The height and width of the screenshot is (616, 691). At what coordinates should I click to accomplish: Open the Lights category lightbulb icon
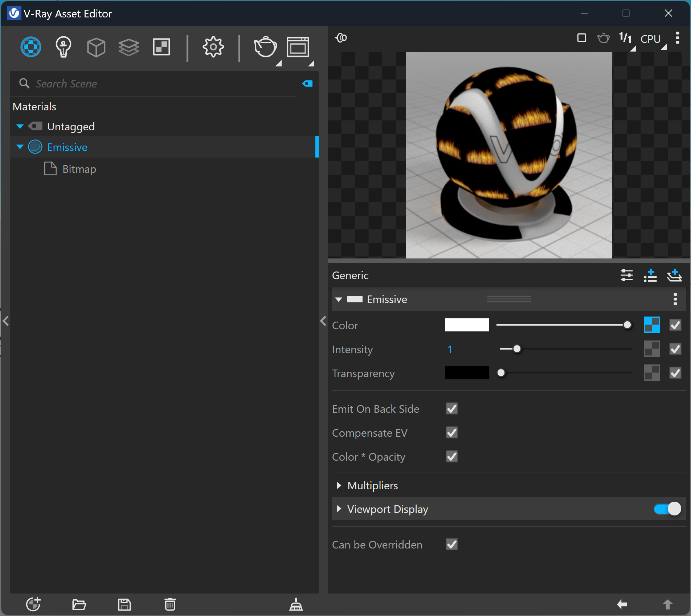pyautogui.click(x=63, y=47)
